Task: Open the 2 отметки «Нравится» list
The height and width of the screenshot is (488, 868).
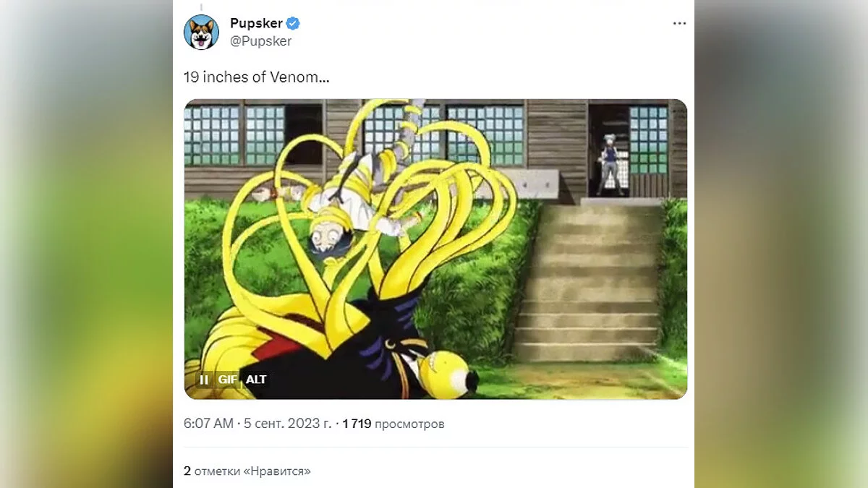Action: tap(247, 471)
